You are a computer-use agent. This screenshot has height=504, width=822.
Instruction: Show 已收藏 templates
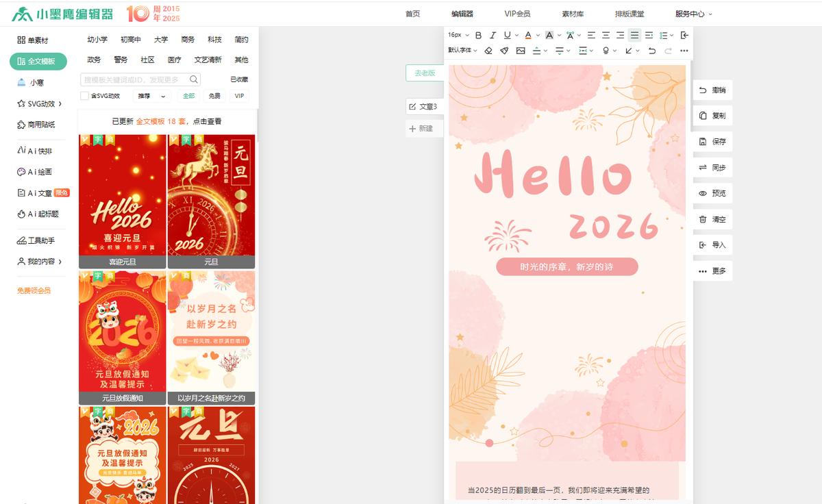pyautogui.click(x=239, y=79)
